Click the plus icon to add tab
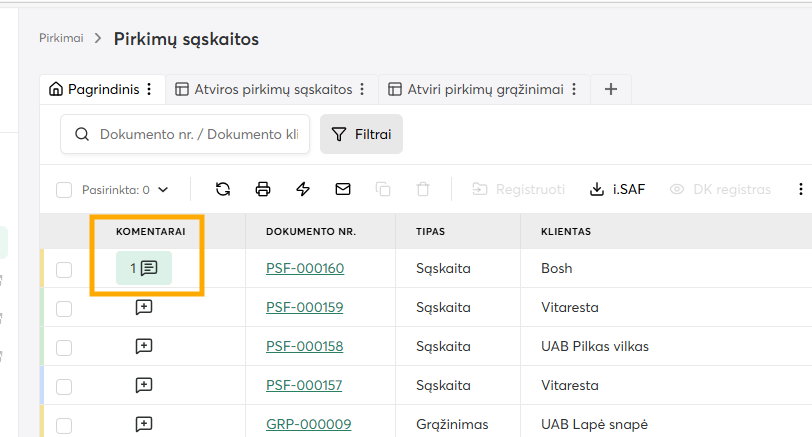812x437 pixels. coord(611,89)
